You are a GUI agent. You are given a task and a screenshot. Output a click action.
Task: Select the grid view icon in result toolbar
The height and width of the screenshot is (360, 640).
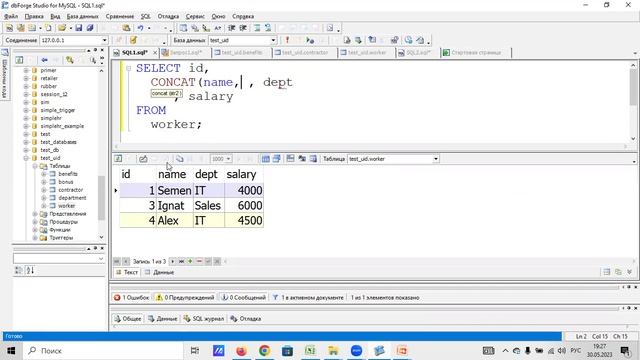(265, 159)
